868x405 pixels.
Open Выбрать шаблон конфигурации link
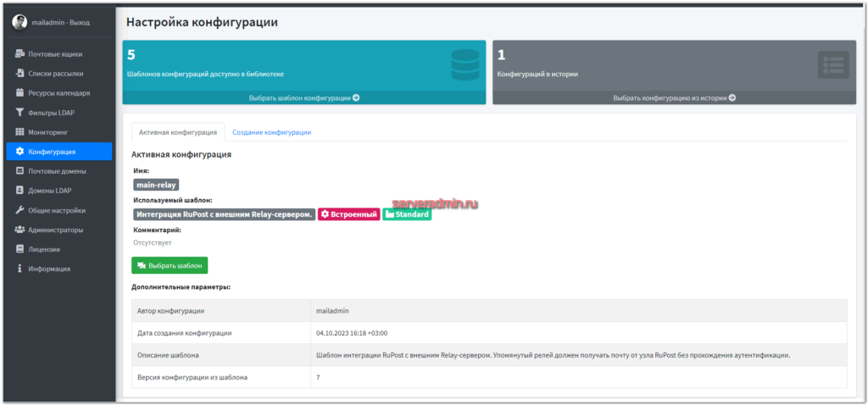pos(303,97)
